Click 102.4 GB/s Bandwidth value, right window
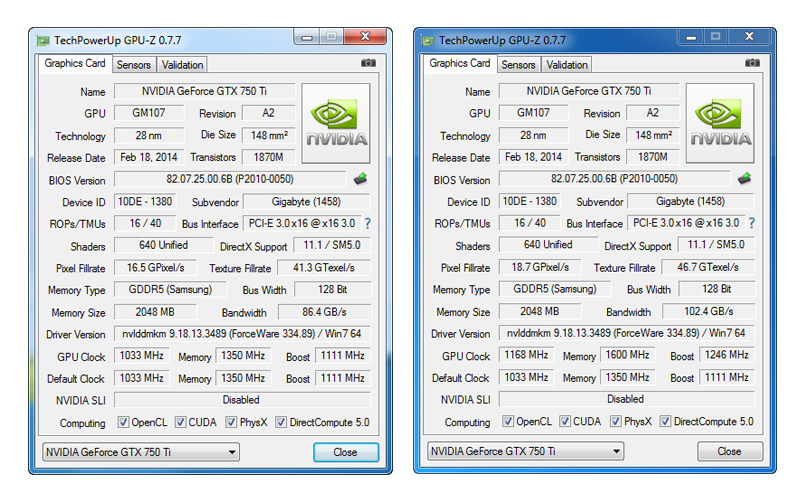 pos(709,311)
